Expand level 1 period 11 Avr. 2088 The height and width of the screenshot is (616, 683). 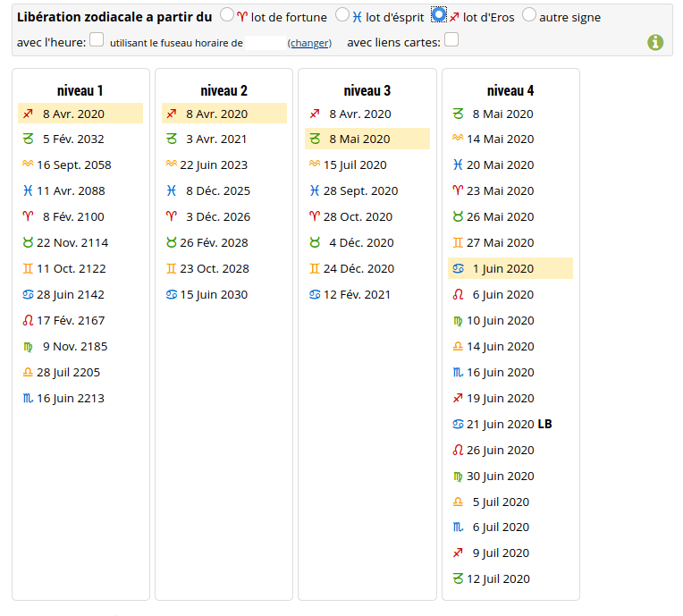click(x=70, y=190)
